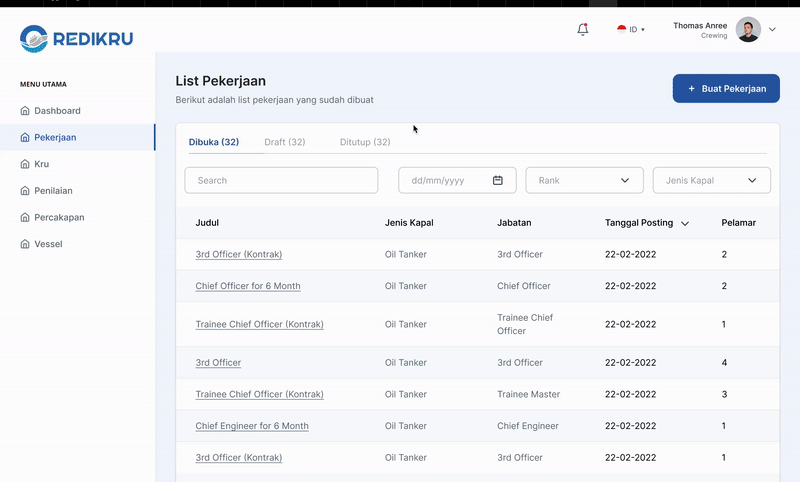The height and width of the screenshot is (482, 800).
Task: Click the Indonesian flag icon
Action: click(621, 29)
